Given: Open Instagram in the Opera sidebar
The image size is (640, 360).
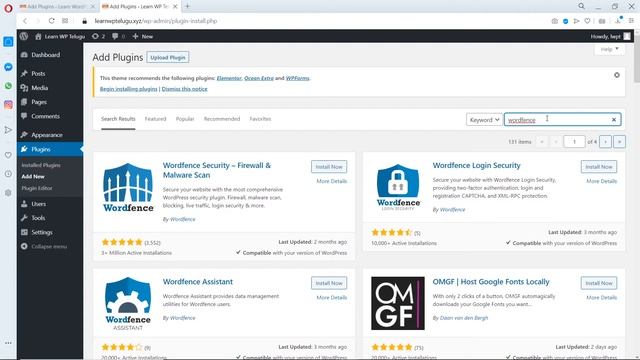Looking at the screenshot, I should [x=8, y=104].
